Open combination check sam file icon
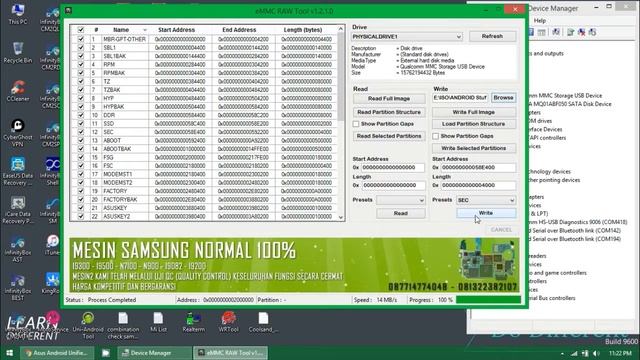This screenshot has width=640, height=360. 123,325
